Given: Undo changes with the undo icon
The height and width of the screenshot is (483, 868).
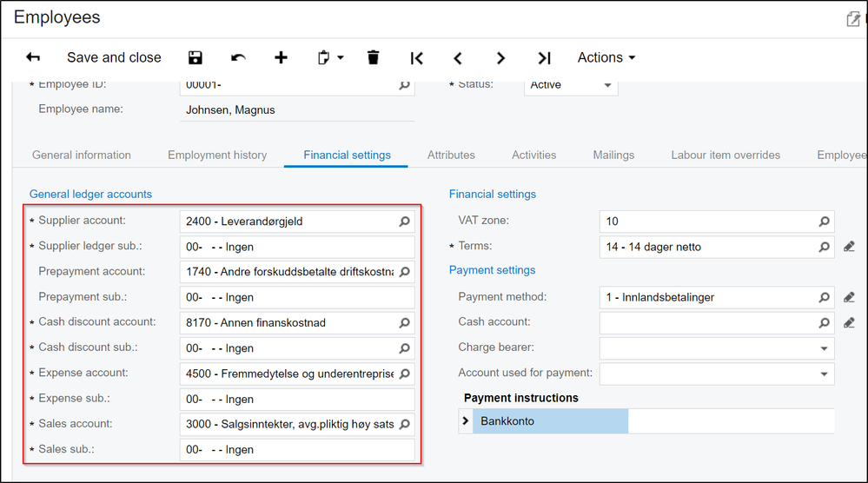Looking at the screenshot, I should [238, 57].
